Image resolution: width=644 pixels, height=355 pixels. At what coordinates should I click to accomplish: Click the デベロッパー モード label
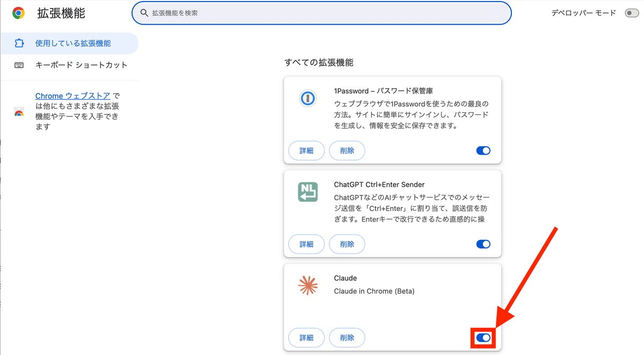tap(584, 13)
